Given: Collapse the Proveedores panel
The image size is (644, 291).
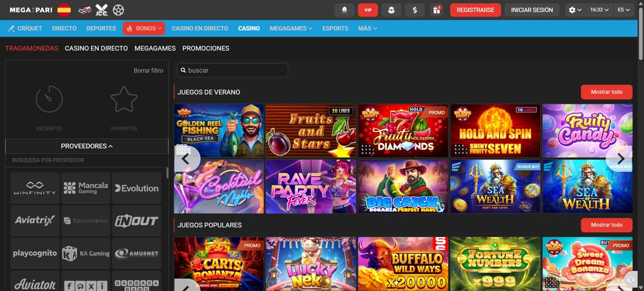Looking at the screenshot, I should tap(87, 146).
